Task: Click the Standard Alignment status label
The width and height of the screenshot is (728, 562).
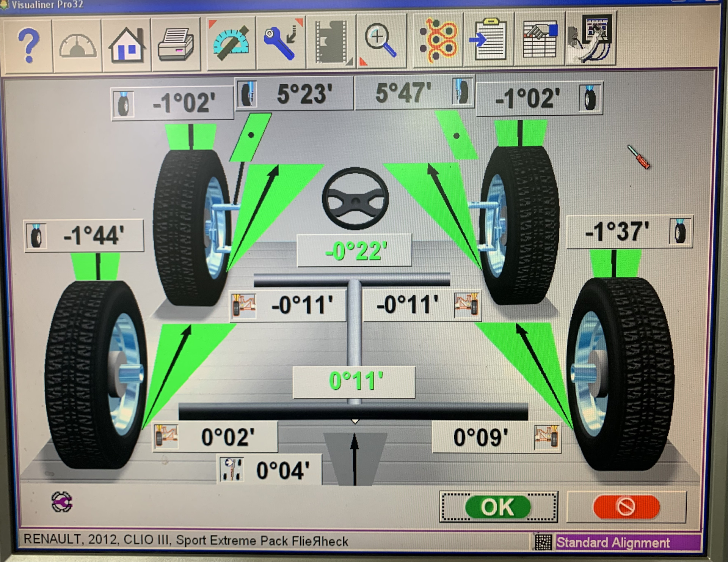Action: click(x=612, y=543)
